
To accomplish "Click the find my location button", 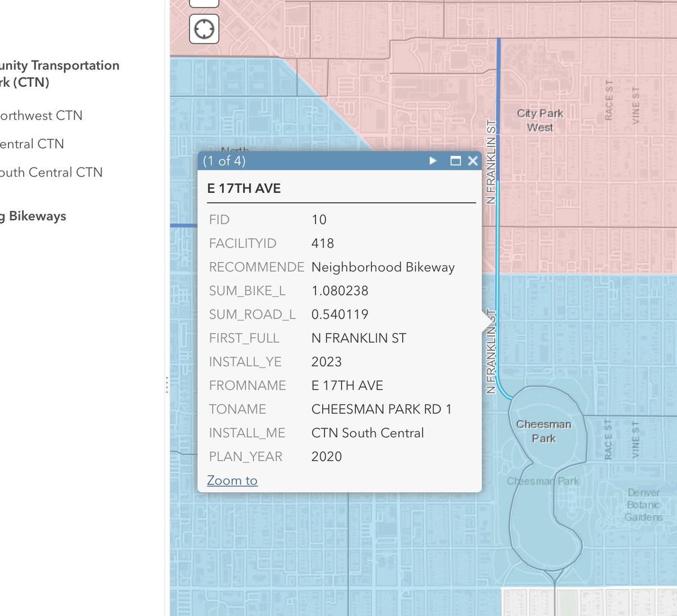I will click(204, 29).
